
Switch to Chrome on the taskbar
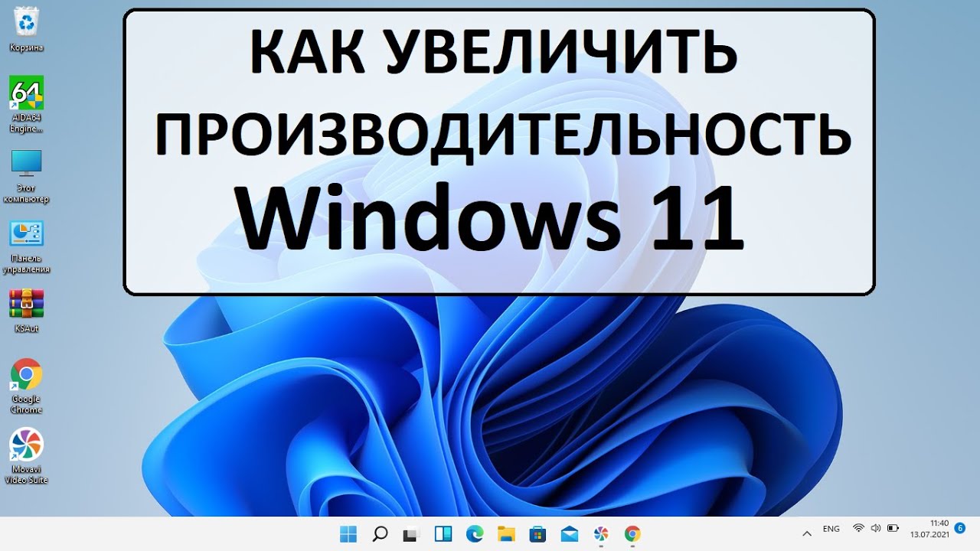pyautogui.click(x=632, y=533)
